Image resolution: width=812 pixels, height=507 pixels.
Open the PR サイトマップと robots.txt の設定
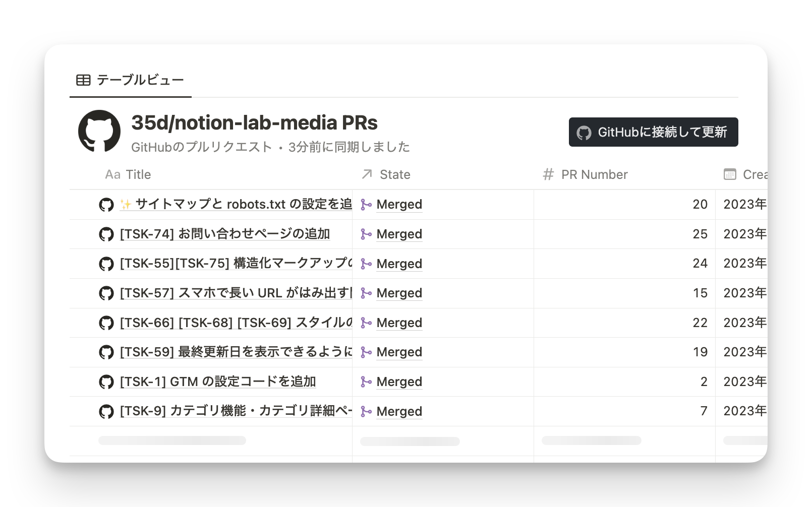[236, 204]
